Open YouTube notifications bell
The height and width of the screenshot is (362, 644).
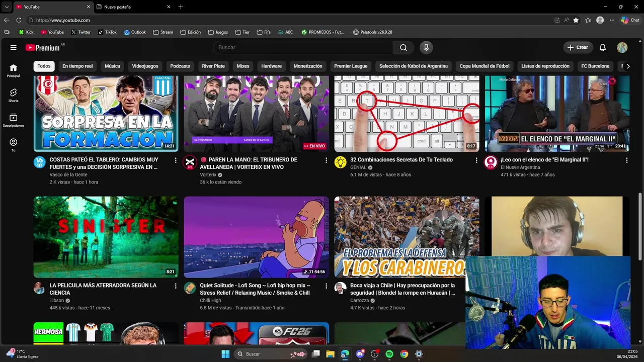tap(603, 47)
